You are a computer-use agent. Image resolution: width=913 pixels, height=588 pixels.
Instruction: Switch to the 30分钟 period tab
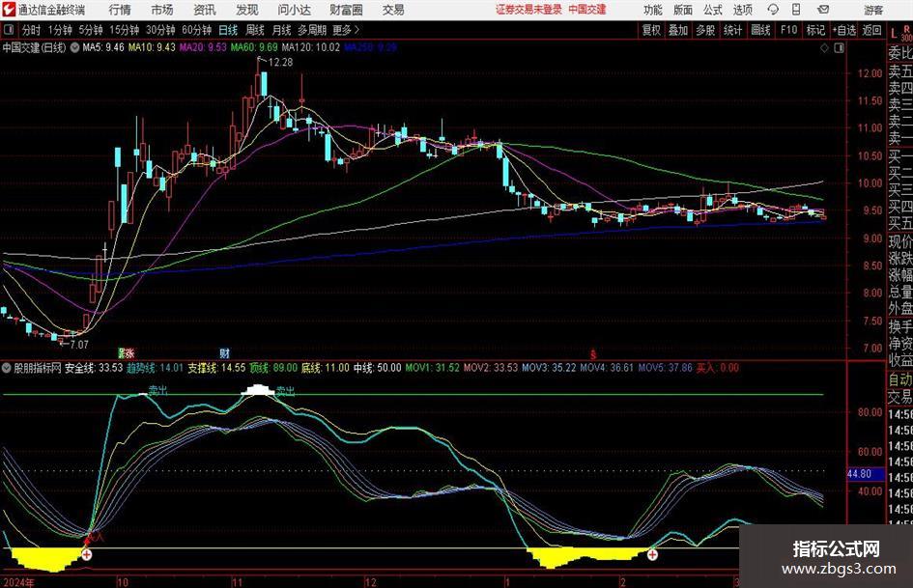tap(160, 30)
